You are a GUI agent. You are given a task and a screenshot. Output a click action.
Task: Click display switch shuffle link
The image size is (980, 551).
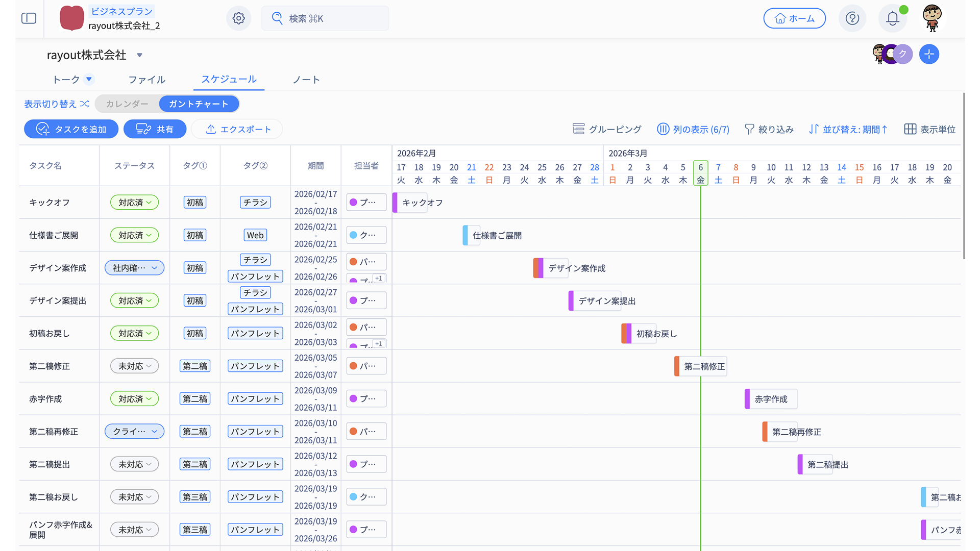coord(57,104)
